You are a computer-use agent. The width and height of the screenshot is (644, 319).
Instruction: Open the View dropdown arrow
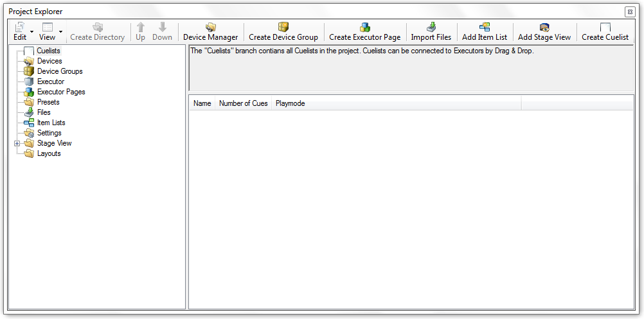60,31
